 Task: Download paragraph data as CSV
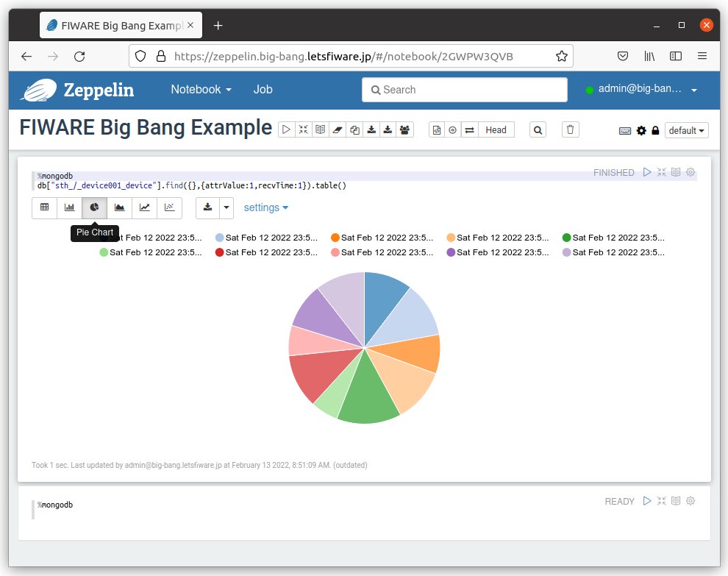point(207,207)
